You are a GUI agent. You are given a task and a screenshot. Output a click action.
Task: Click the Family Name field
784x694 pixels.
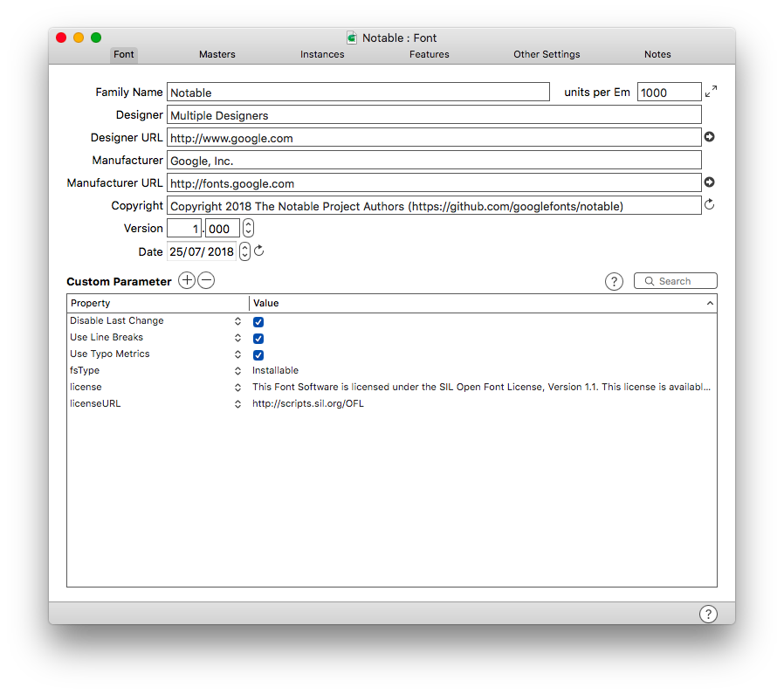point(358,92)
